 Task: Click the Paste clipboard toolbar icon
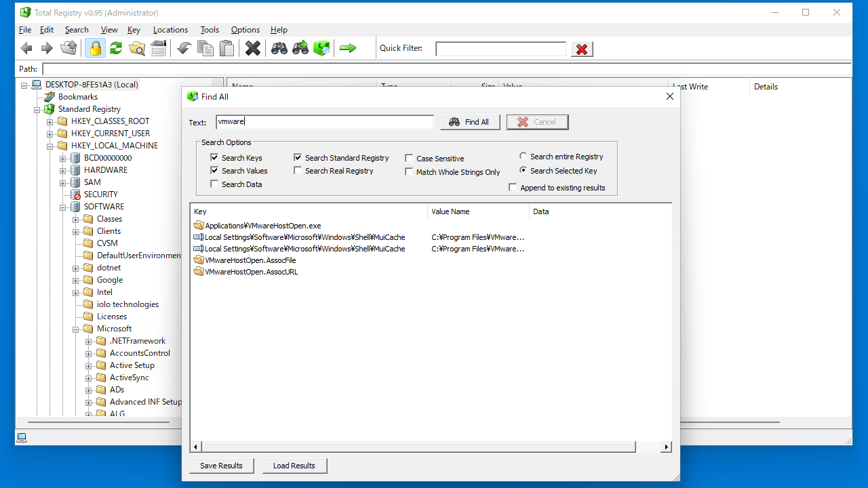[x=227, y=48]
